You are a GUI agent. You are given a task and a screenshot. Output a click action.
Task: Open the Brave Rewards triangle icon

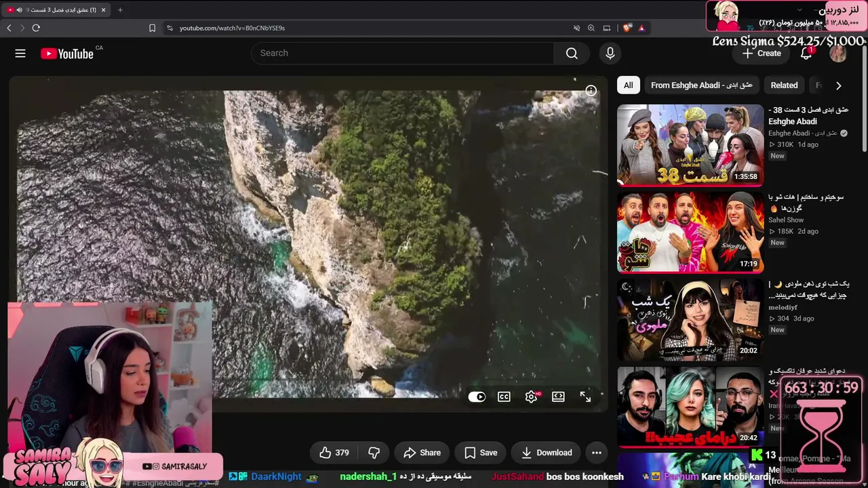tap(641, 28)
